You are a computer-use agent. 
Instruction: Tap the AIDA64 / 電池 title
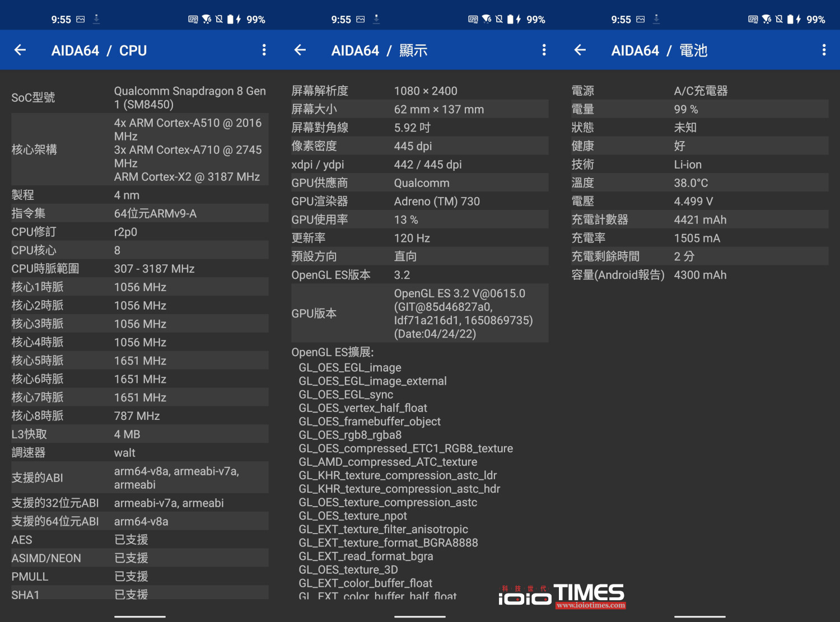[x=660, y=50]
